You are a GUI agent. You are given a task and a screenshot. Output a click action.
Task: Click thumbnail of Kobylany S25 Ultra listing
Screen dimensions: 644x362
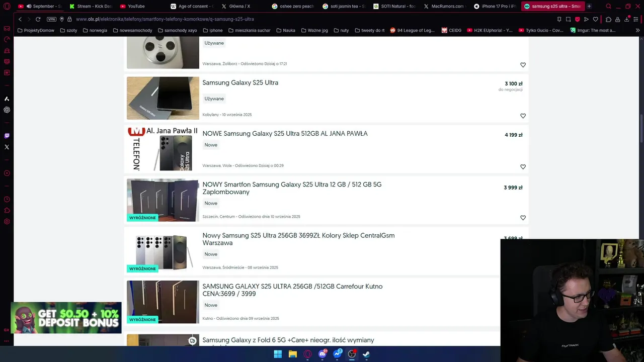[x=163, y=98]
